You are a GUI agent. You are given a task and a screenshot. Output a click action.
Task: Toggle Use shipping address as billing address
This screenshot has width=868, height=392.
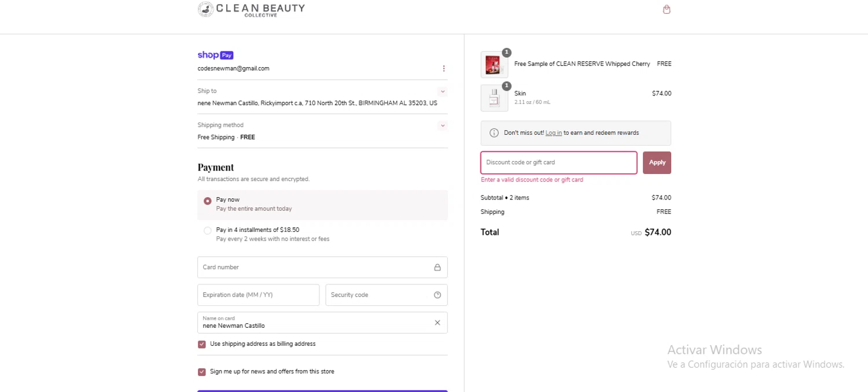(201, 344)
